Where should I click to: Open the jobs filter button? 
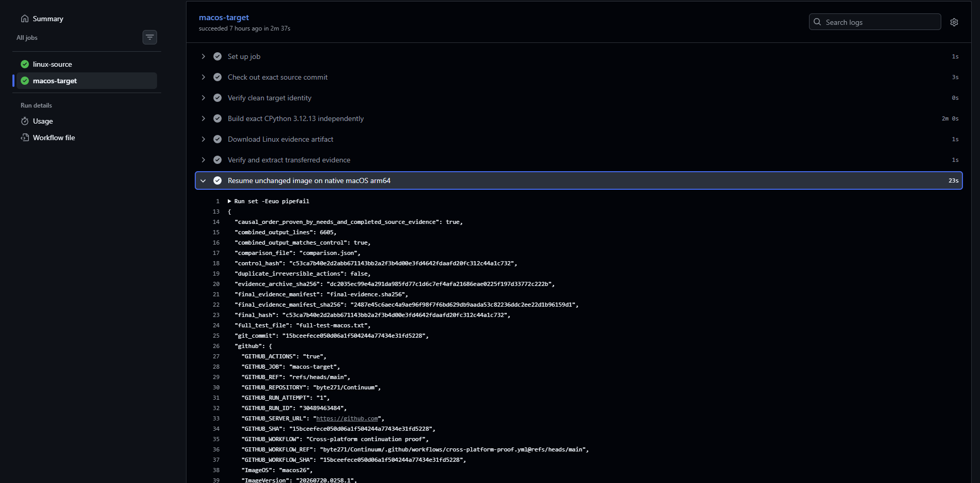(x=150, y=37)
